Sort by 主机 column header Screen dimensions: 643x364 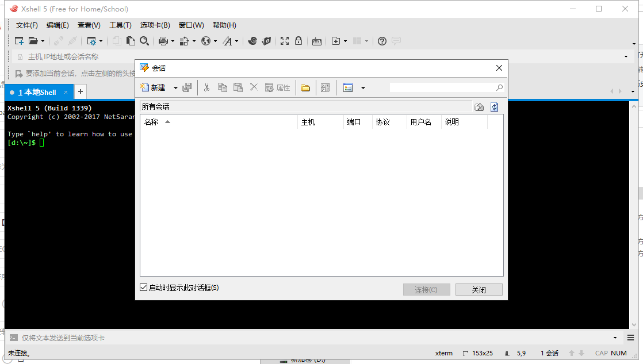pyautogui.click(x=320, y=122)
